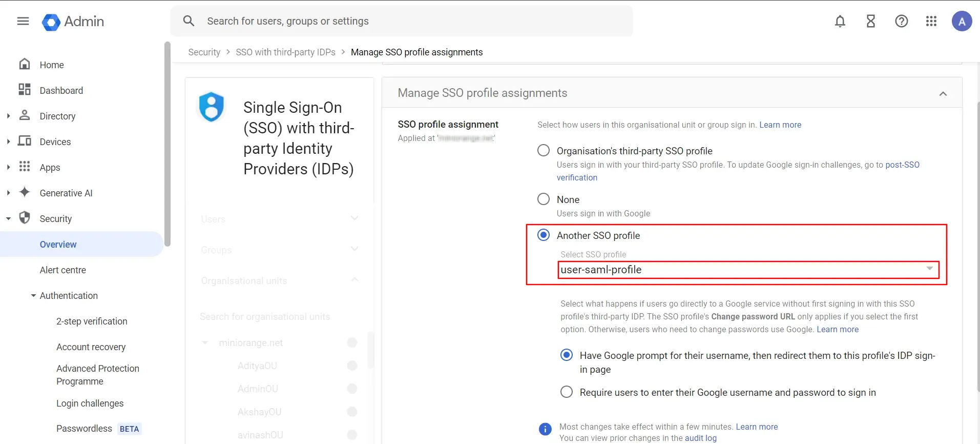Screen dimensions: 980x444
Task: Open 2-step verification settings
Action: (x=92, y=321)
